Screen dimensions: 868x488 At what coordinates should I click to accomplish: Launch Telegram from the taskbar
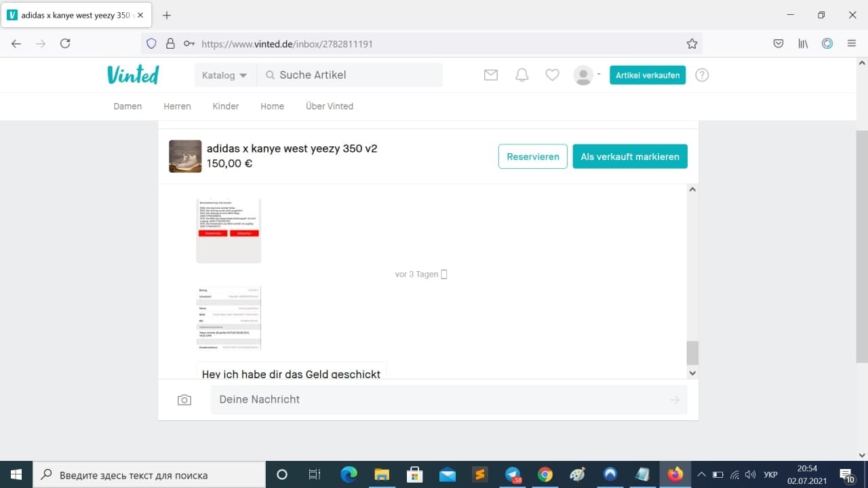513,474
